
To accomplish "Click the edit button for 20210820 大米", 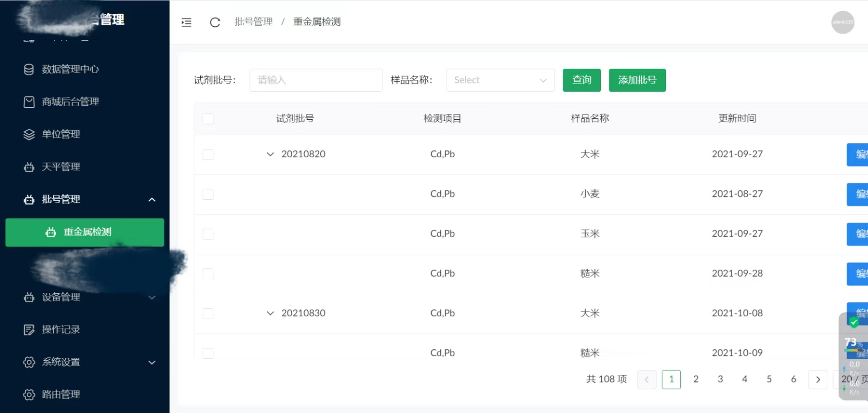I will pos(857,155).
